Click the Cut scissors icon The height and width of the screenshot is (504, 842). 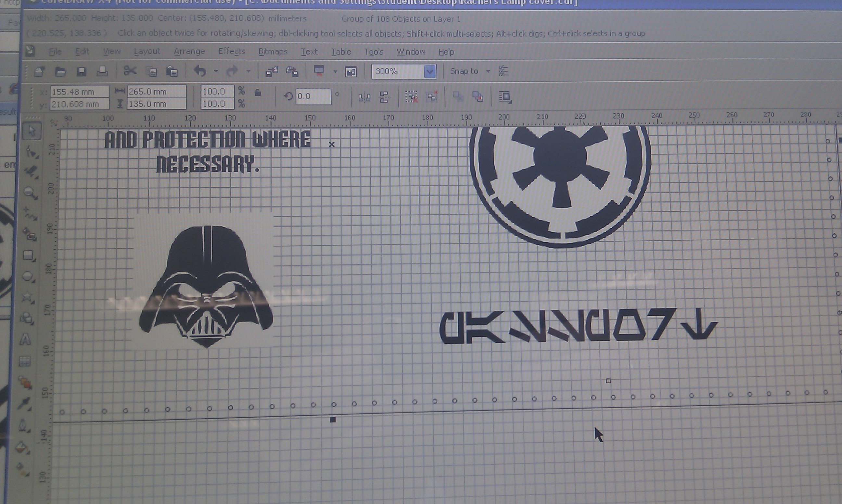click(130, 71)
